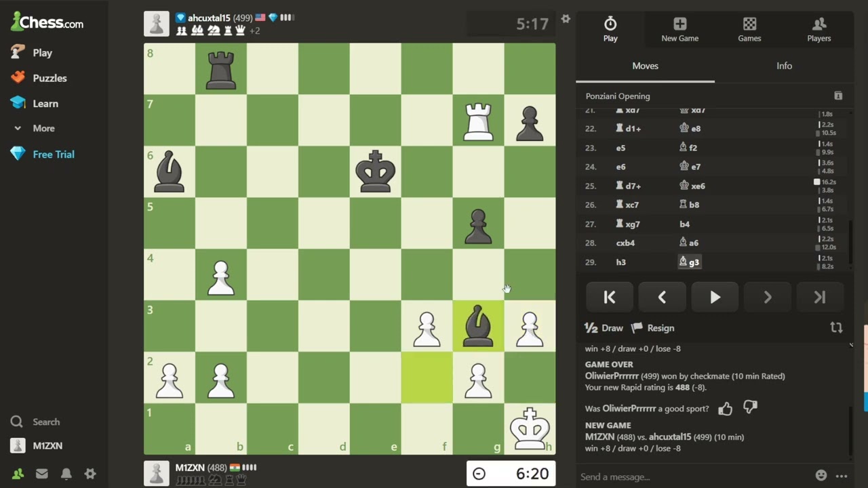Open Puzzles in the sidebar
Image resolution: width=868 pixels, height=488 pixels.
click(39, 78)
